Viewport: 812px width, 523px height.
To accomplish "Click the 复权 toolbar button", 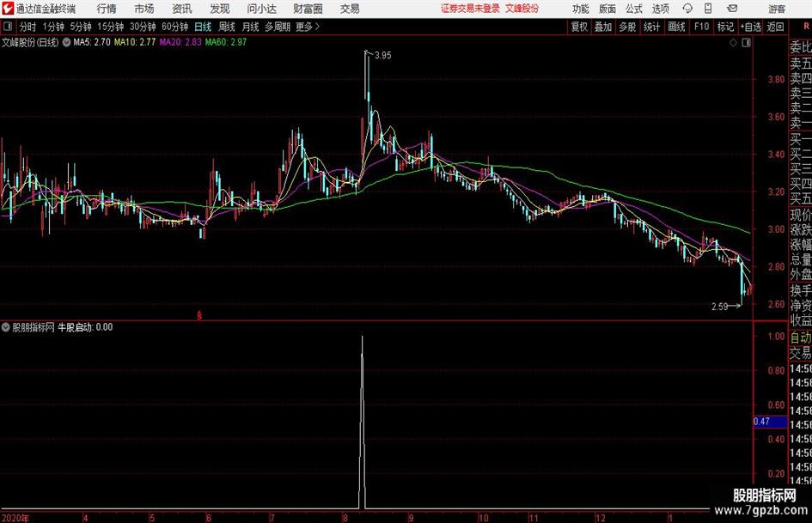I will pos(579,27).
